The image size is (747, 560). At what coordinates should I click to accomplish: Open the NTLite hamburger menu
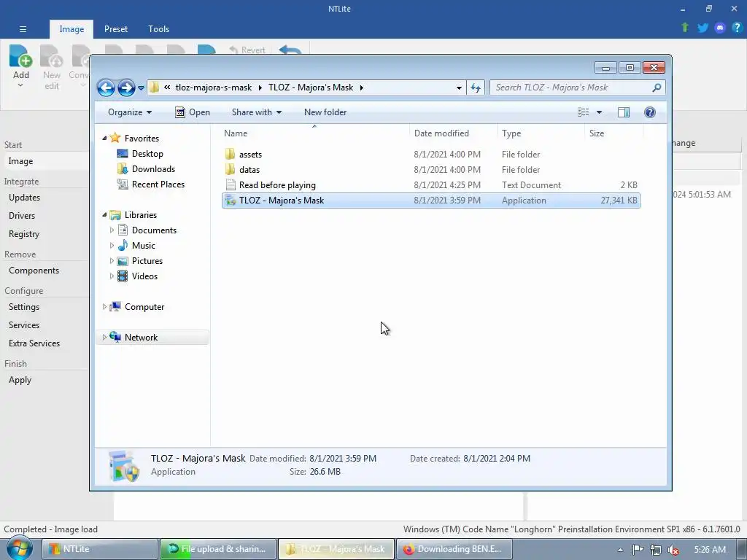[x=23, y=29]
